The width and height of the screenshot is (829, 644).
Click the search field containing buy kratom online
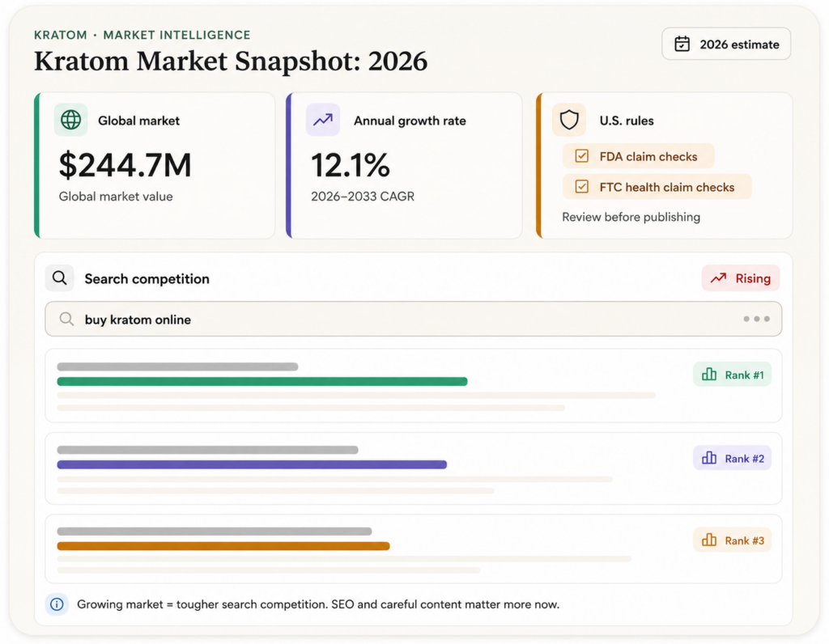point(413,319)
